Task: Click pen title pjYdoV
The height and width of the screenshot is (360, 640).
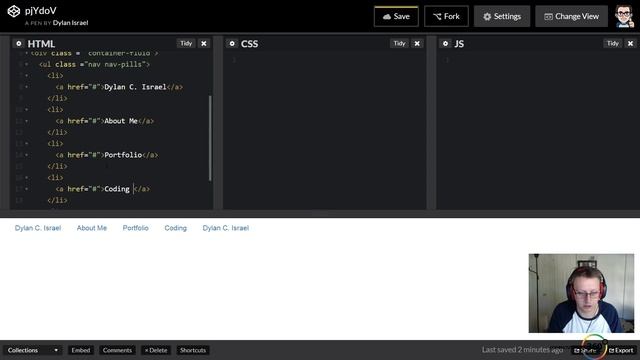Action: coord(40,11)
